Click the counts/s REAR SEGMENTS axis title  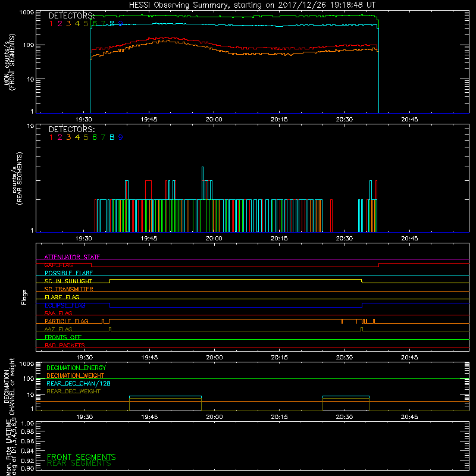tap(17, 178)
